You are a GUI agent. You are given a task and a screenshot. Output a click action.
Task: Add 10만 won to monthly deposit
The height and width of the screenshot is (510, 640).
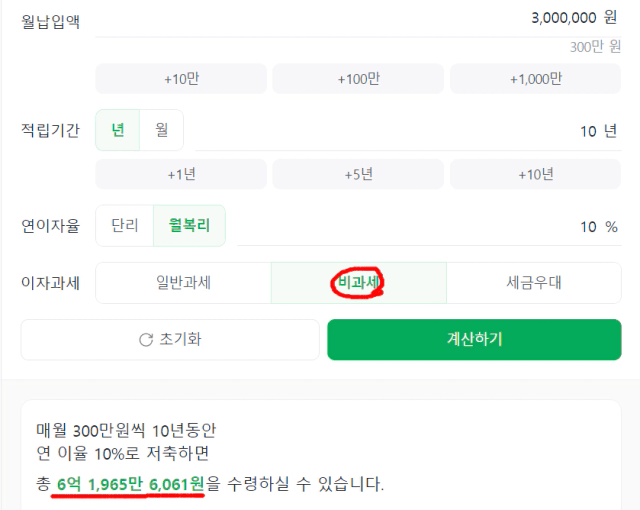(x=181, y=79)
